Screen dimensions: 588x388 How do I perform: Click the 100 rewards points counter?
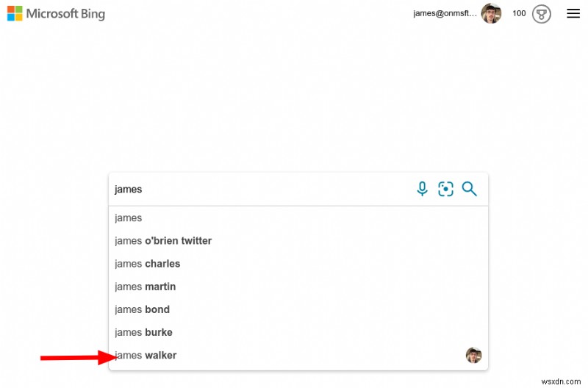pyautogui.click(x=519, y=13)
